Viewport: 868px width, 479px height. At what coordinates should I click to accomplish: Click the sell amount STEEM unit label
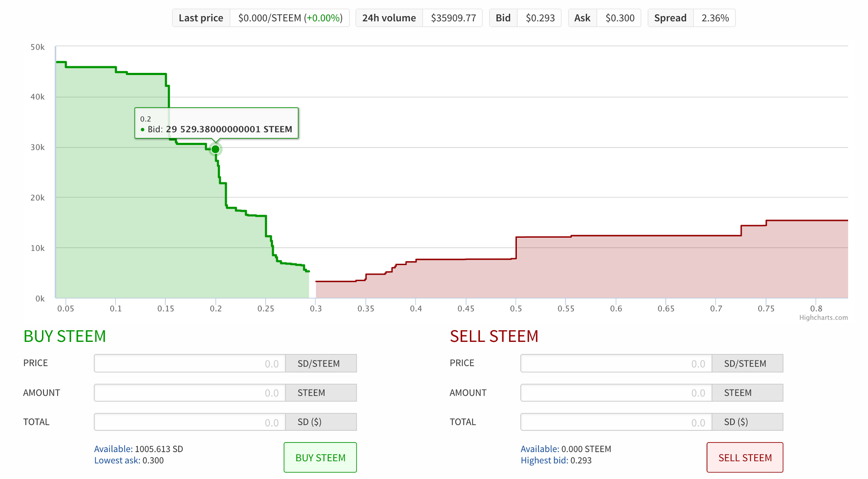[748, 393]
